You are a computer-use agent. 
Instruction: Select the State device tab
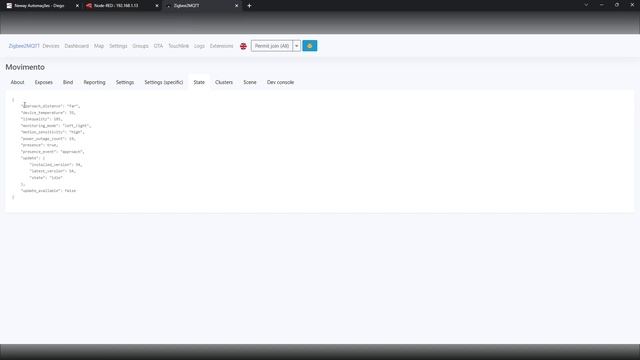coord(199,82)
